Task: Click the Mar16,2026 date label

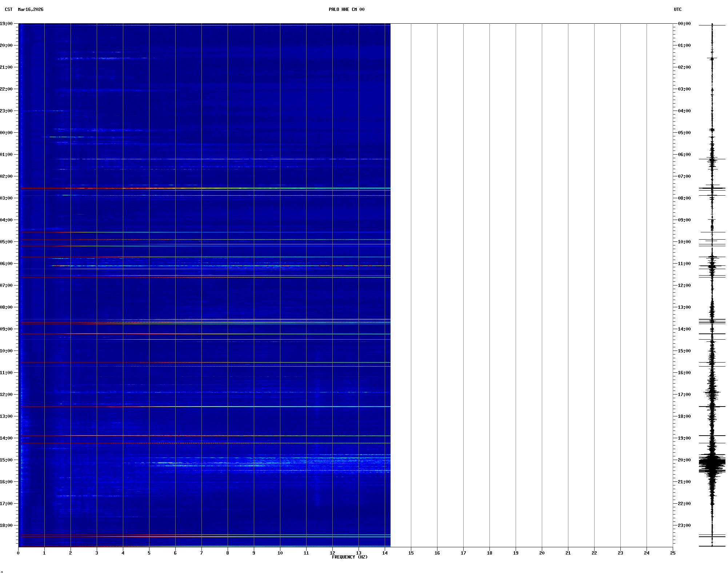Action: pyautogui.click(x=31, y=9)
